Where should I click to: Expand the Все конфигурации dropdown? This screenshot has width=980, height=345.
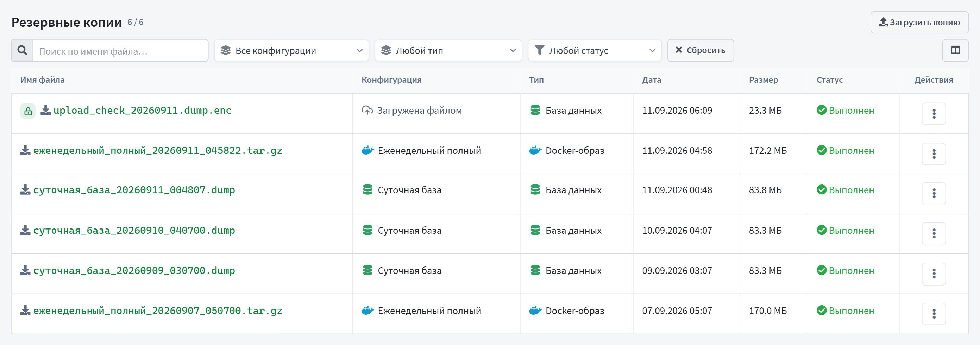(291, 51)
